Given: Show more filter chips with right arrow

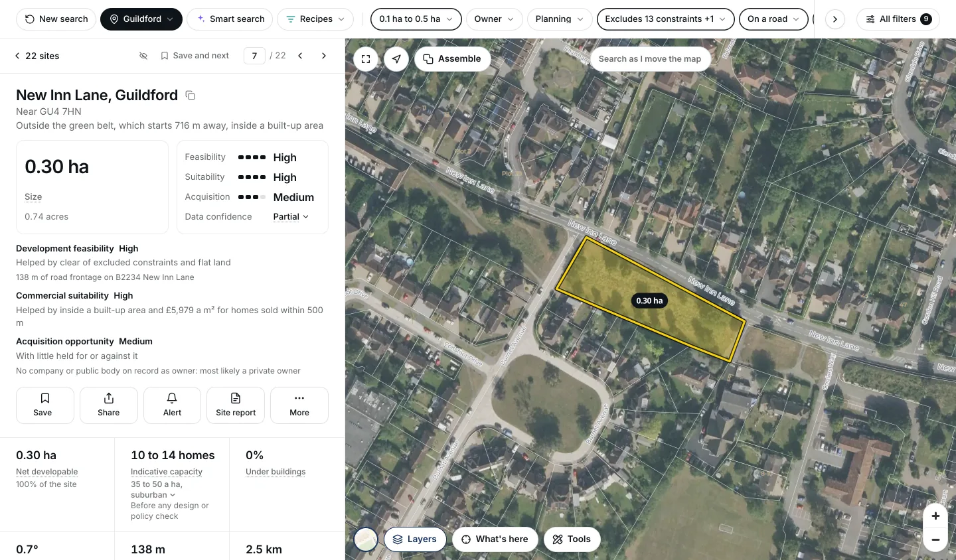Looking at the screenshot, I should coord(835,19).
